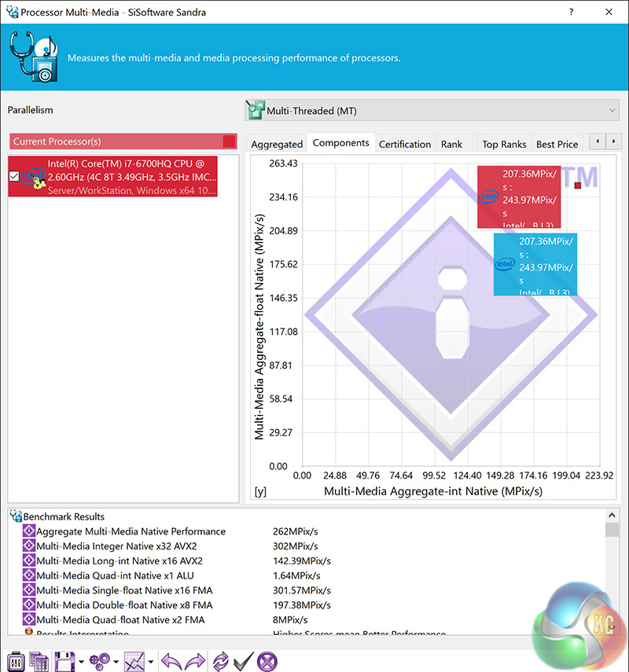
Task: Click the small red data point marker
Action: (578, 185)
